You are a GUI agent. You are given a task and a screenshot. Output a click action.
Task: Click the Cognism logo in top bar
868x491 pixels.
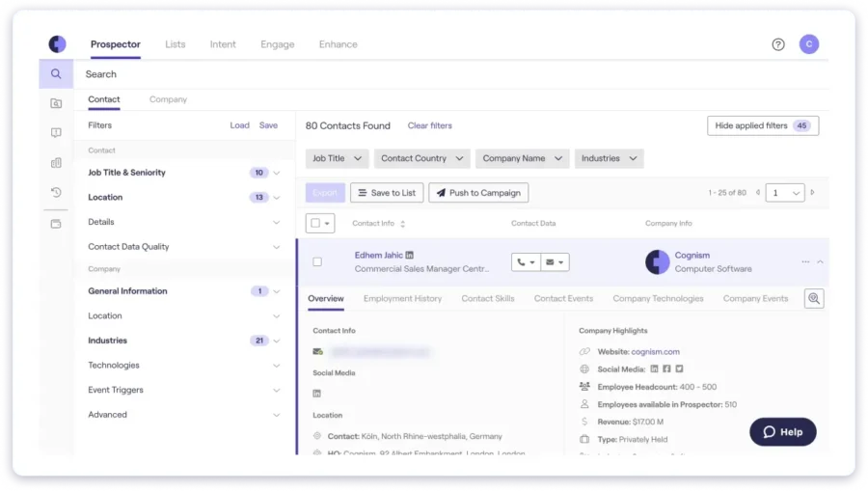[57, 43]
